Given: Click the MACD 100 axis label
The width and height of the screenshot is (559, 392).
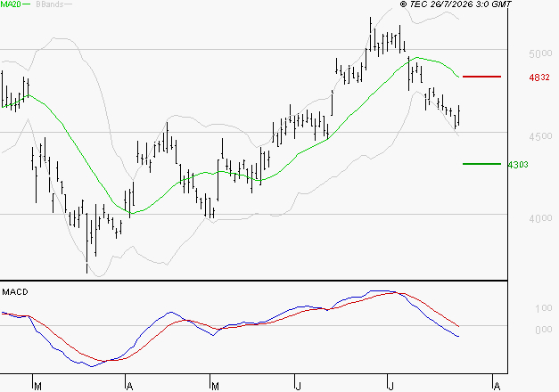Looking at the screenshot, I should pos(544,308).
